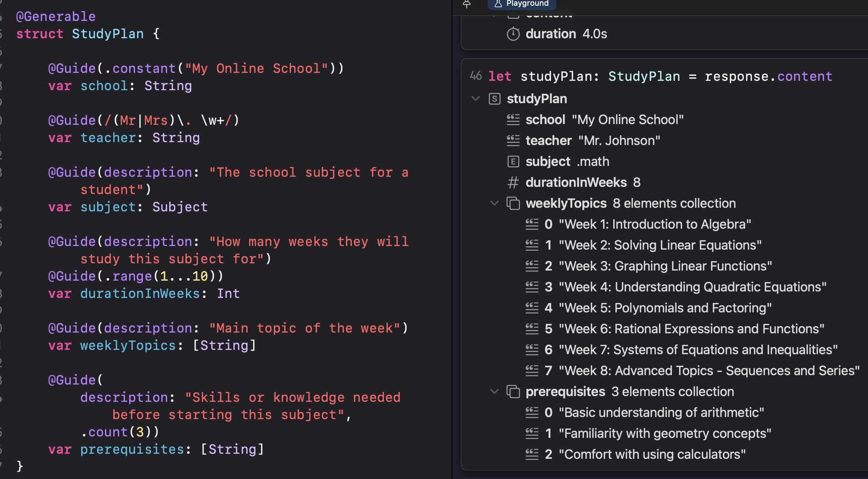Click the pin icon beside Playground tab

pyautogui.click(x=466, y=4)
